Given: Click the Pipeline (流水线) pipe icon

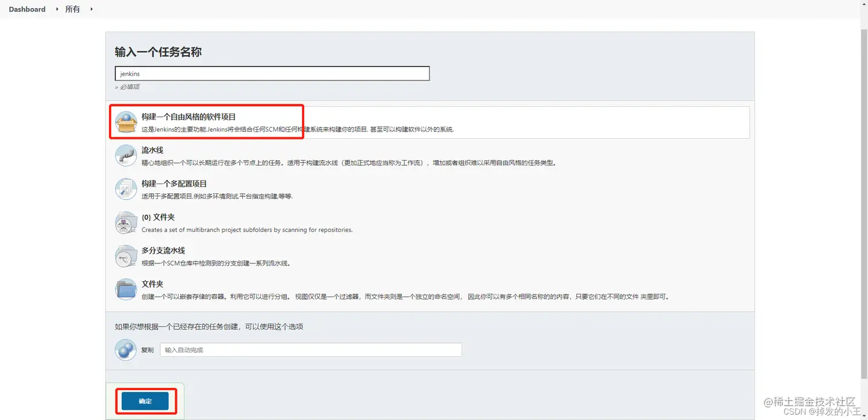Looking at the screenshot, I should (x=126, y=155).
